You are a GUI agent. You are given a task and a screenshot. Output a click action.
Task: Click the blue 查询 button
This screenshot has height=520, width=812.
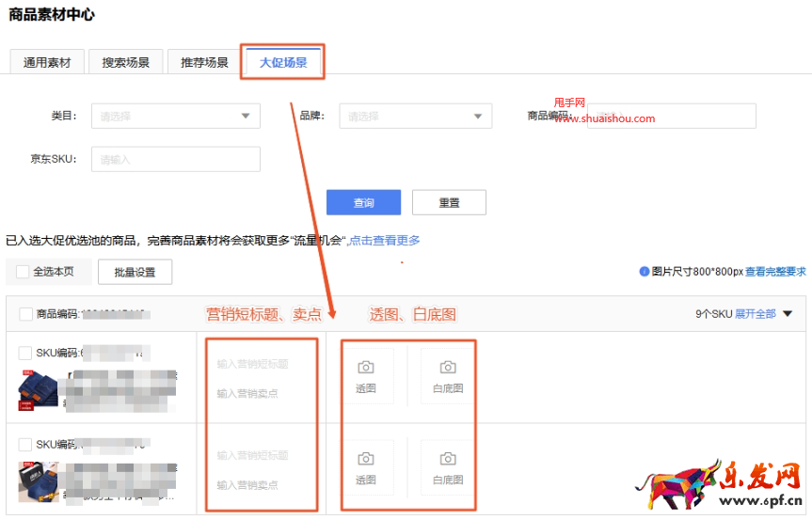[363, 203]
